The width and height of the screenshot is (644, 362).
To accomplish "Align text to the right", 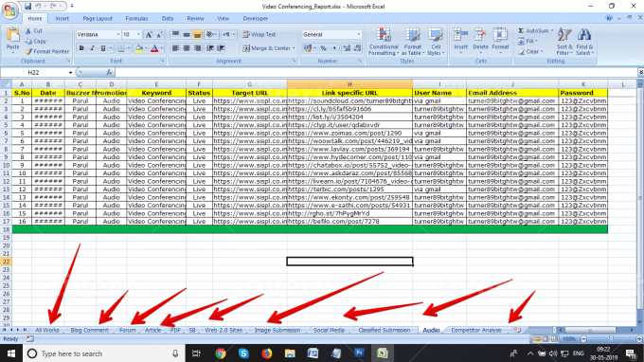I will pos(197,48).
